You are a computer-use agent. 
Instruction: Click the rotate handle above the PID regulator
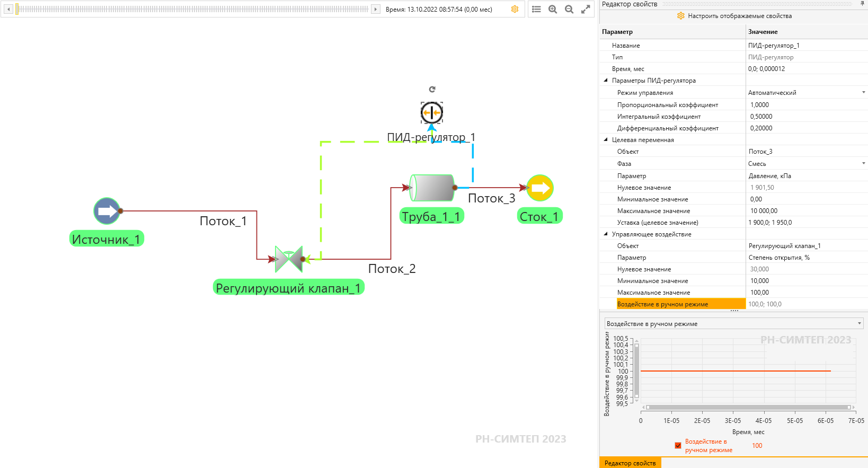pos(432,89)
